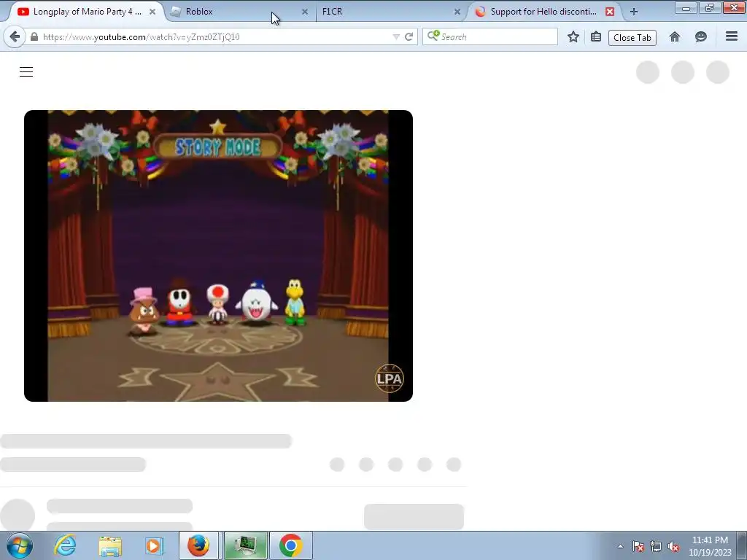Open Windows Media Player from taskbar

click(155, 545)
